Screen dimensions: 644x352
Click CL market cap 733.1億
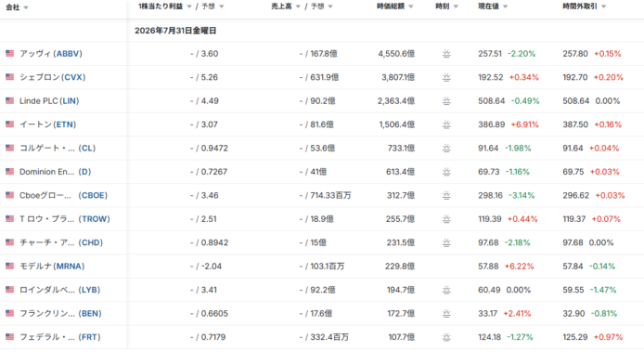[401, 148]
